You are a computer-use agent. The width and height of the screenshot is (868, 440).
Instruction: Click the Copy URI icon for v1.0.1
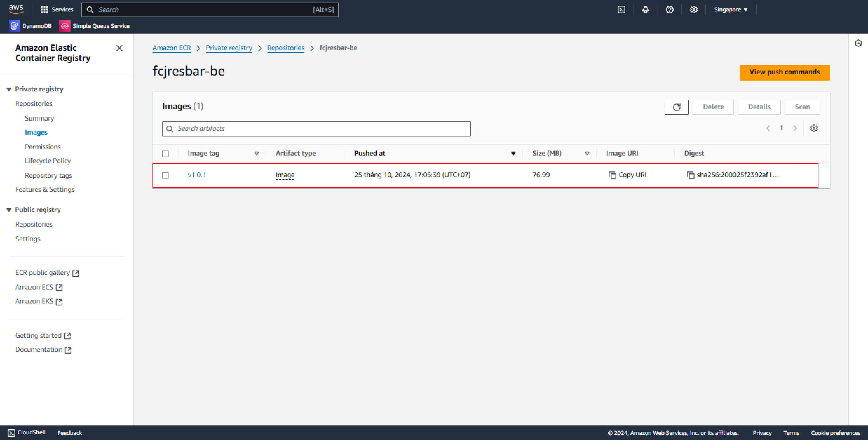[x=611, y=175]
